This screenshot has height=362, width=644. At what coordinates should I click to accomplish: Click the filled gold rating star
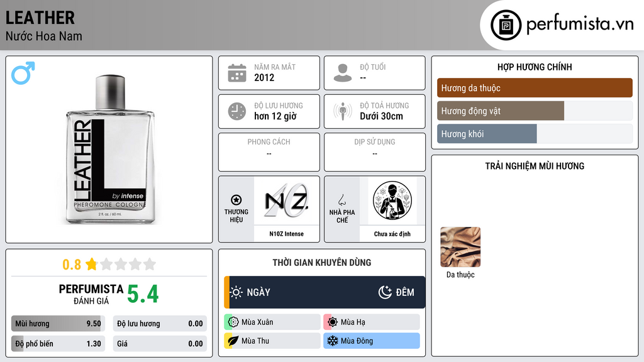click(x=92, y=264)
